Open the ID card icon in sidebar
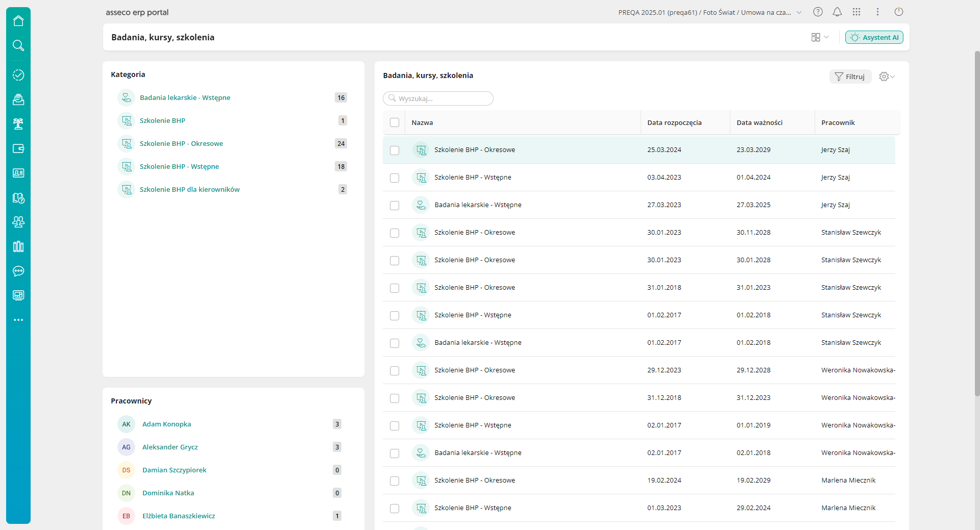This screenshot has width=980, height=530. tap(18, 173)
